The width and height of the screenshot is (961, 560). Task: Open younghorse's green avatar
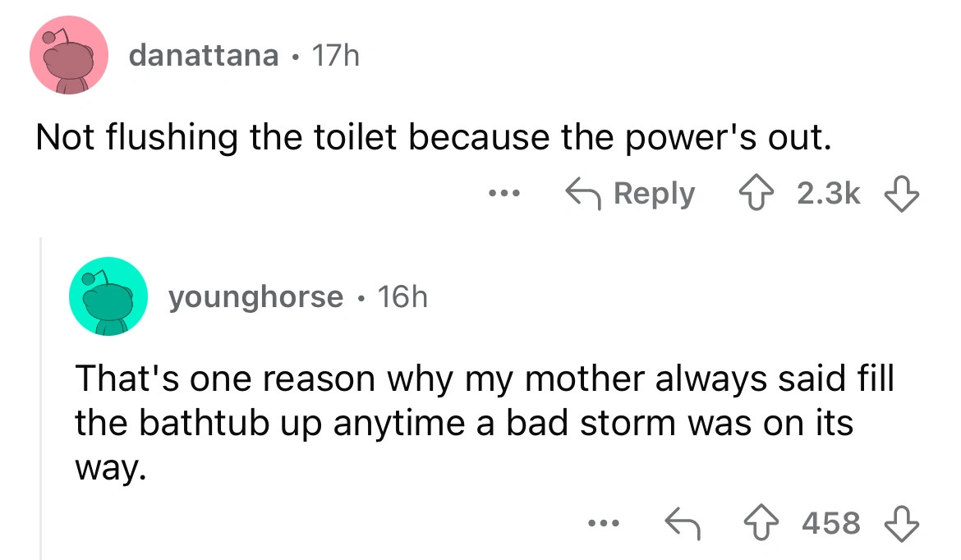click(108, 296)
